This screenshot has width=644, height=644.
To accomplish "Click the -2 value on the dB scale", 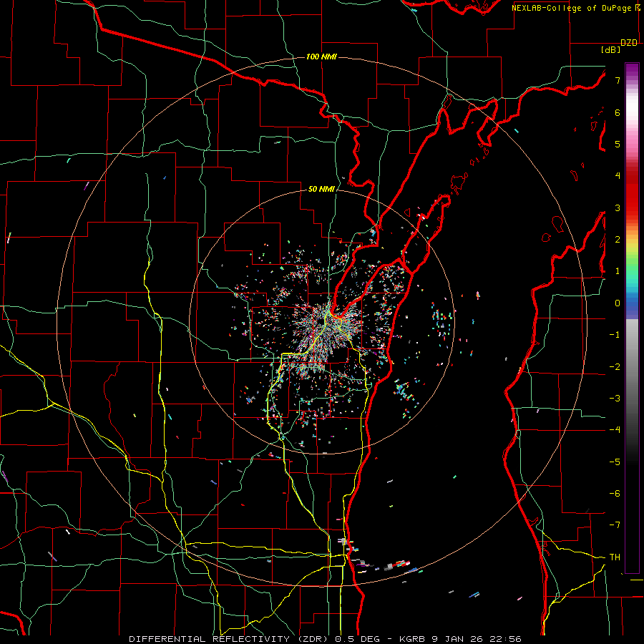I will click(615, 367).
